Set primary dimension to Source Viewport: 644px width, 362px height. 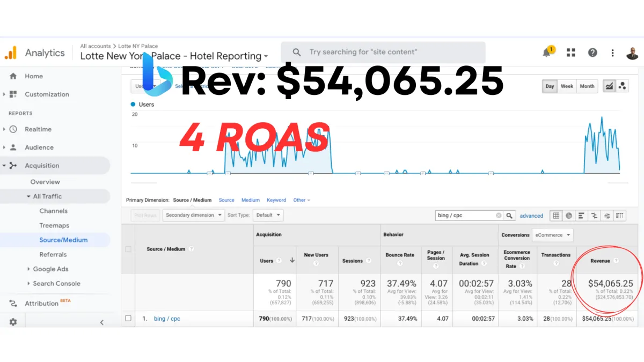226,200
